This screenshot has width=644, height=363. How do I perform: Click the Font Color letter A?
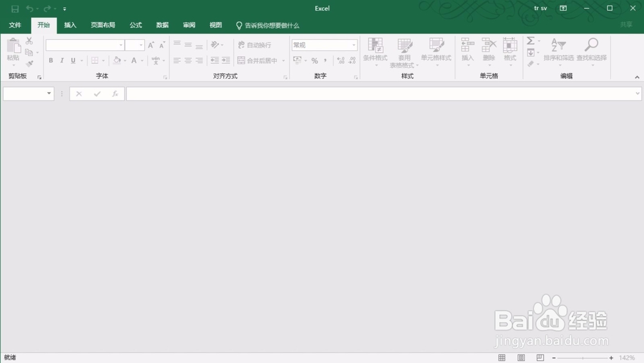[x=134, y=61]
